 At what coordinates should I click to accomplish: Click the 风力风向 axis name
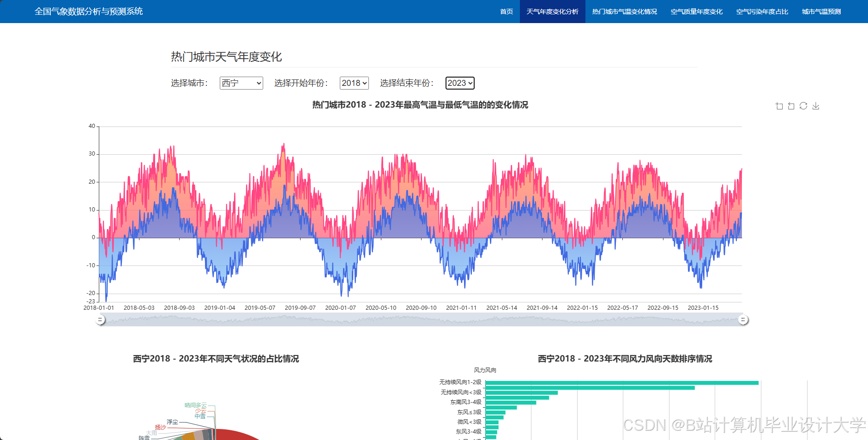[485, 370]
